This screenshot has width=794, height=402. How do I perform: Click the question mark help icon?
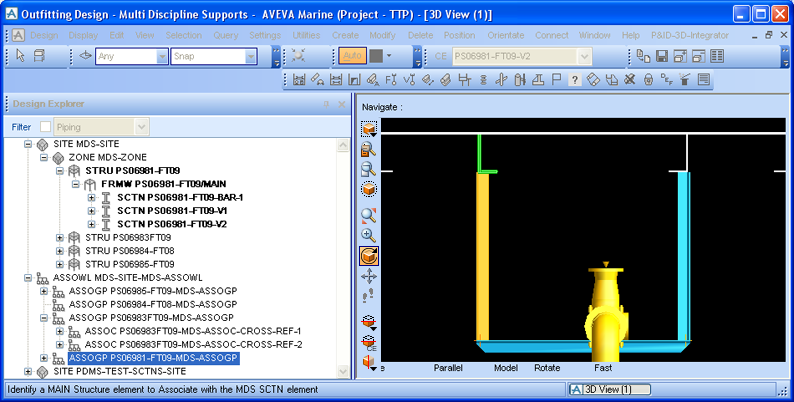coord(575,80)
